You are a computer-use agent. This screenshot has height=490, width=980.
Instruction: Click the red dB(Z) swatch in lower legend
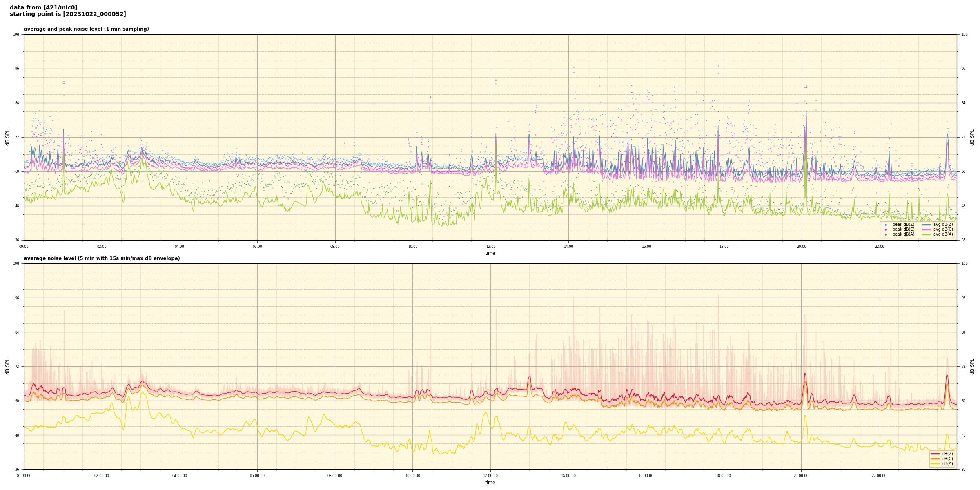(935, 454)
